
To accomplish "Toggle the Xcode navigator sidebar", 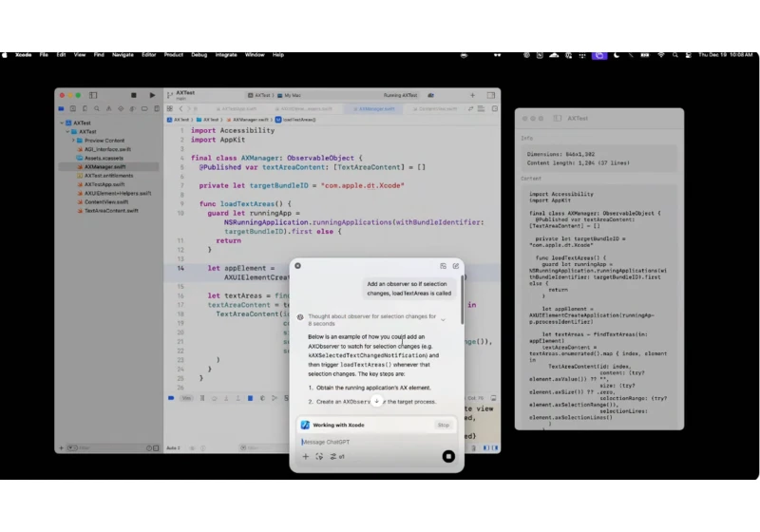I will (93, 95).
